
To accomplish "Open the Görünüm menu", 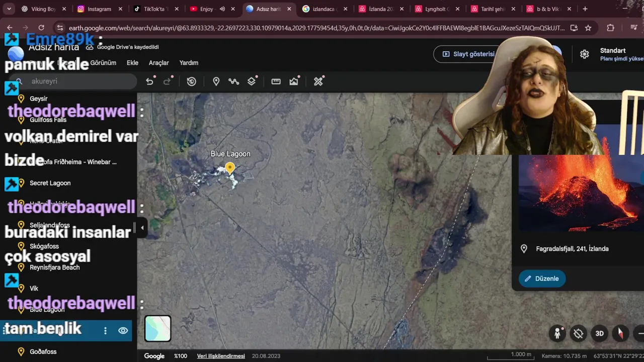I will [103, 63].
